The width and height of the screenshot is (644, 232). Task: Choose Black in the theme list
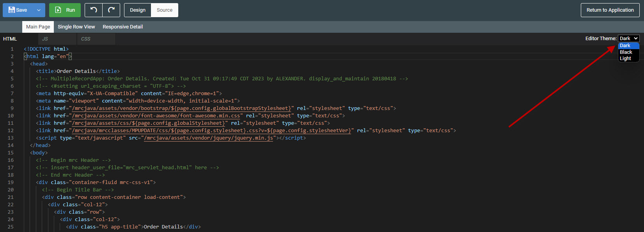(x=628, y=52)
